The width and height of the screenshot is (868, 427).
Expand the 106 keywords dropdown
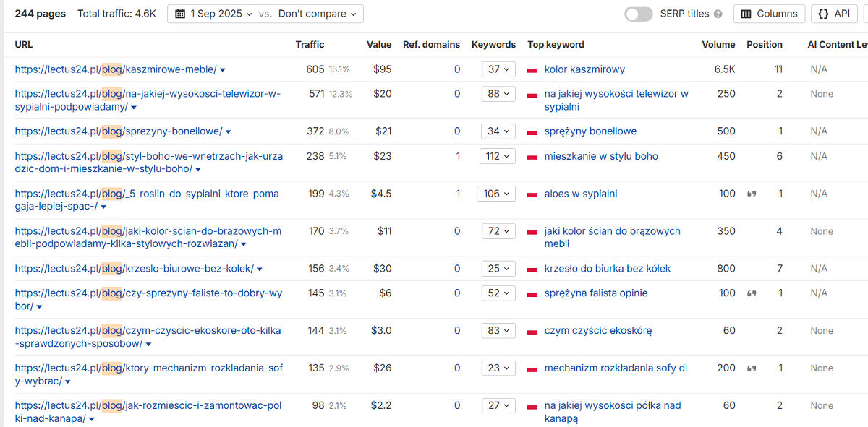pos(496,194)
